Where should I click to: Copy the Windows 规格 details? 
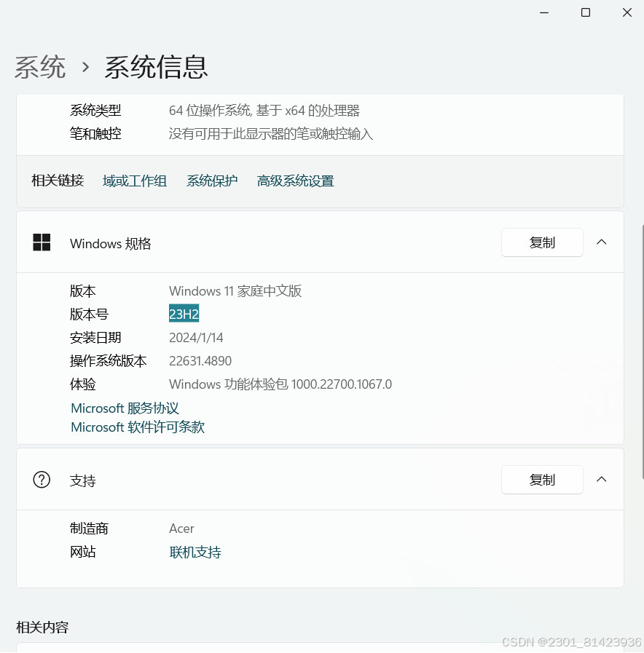pos(542,242)
